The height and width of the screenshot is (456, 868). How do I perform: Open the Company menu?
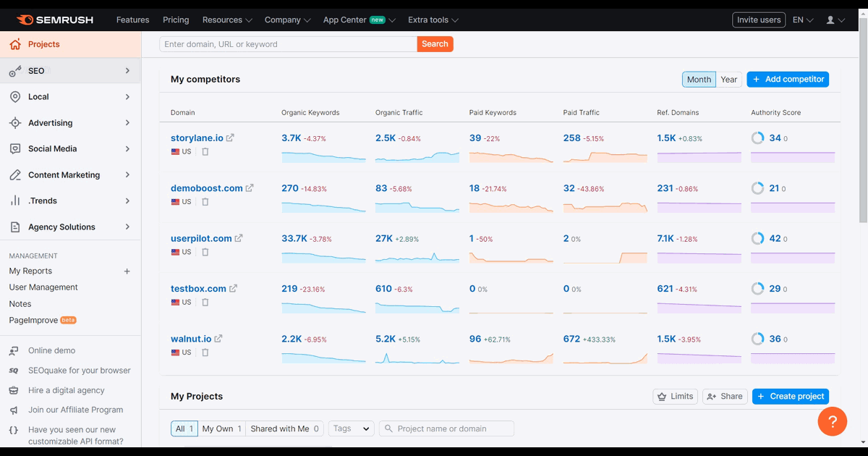(287, 20)
